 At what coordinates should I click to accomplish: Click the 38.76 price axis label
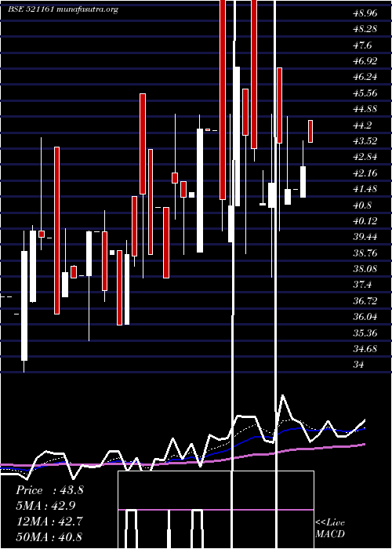365,253
